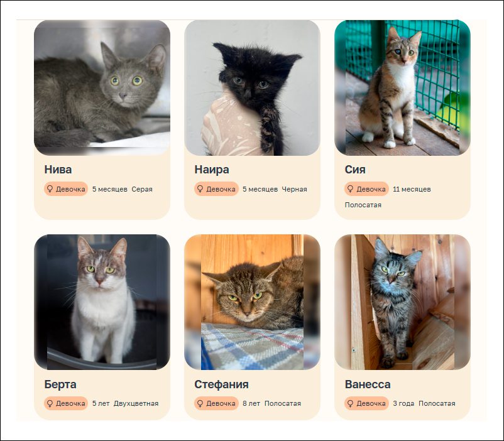Click the female icon on Ванесса's card
Screen dimensions: 504x441
tap(351, 403)
